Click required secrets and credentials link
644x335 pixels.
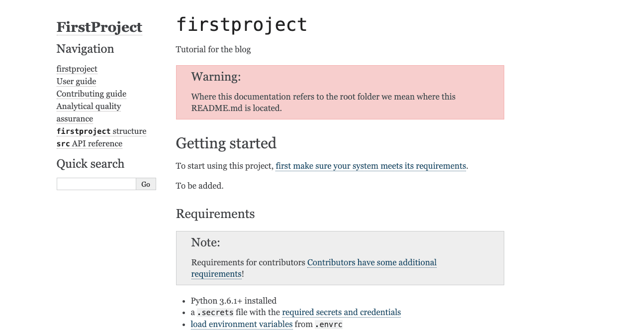pos(341,312)
